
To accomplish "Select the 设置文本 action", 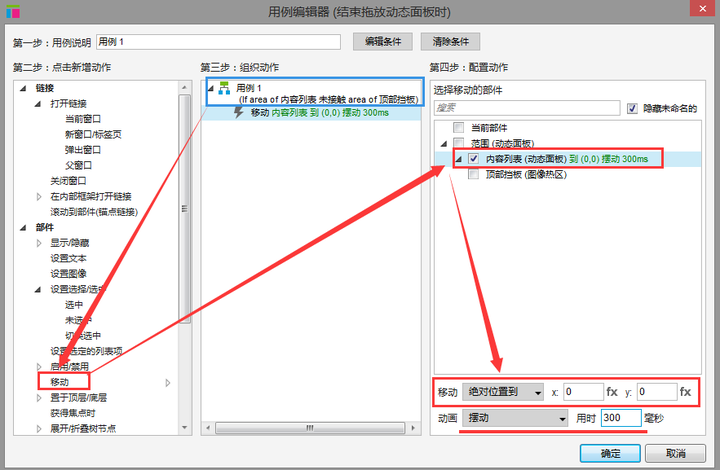I will pyautogui.click(x=68, y=258).
